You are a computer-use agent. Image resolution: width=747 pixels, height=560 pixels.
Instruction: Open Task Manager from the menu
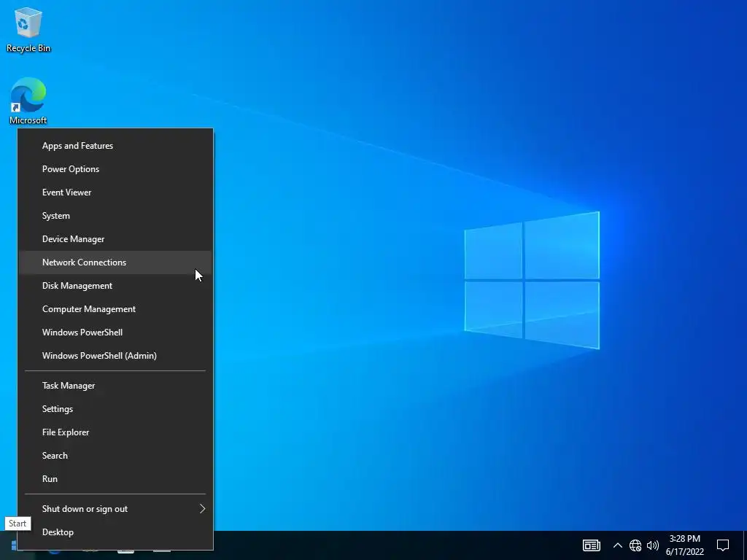point(115,386)
